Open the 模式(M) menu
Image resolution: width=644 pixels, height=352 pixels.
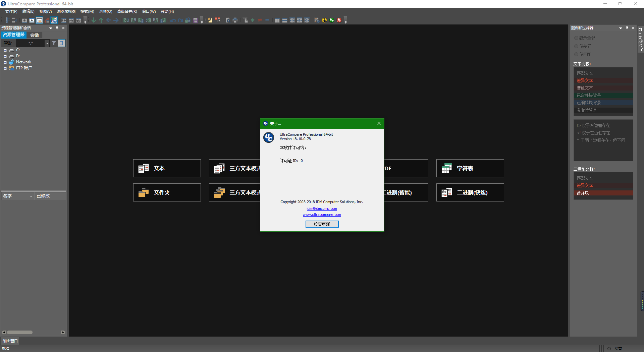(87, 11)
